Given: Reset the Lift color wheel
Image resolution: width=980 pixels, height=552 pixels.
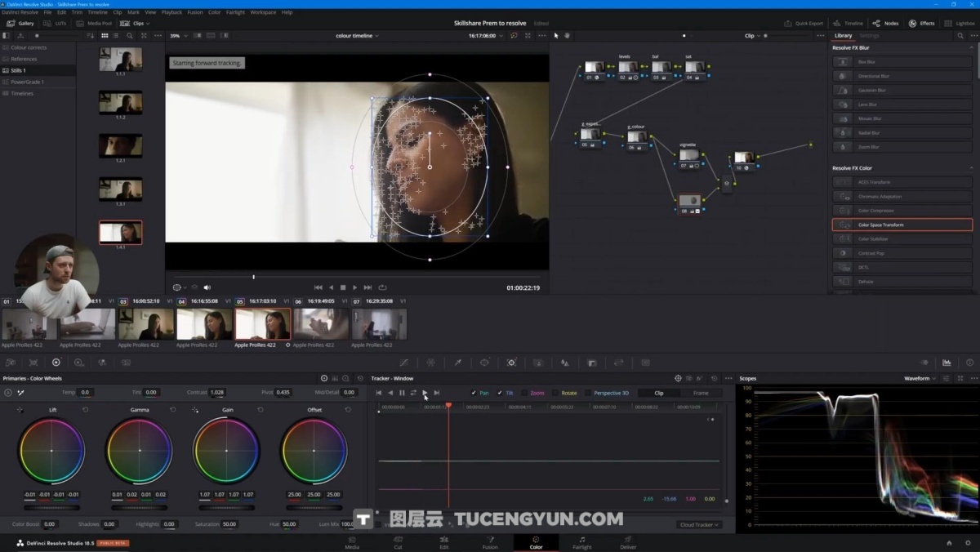Looking at the screenshot, I should [86, 410].
